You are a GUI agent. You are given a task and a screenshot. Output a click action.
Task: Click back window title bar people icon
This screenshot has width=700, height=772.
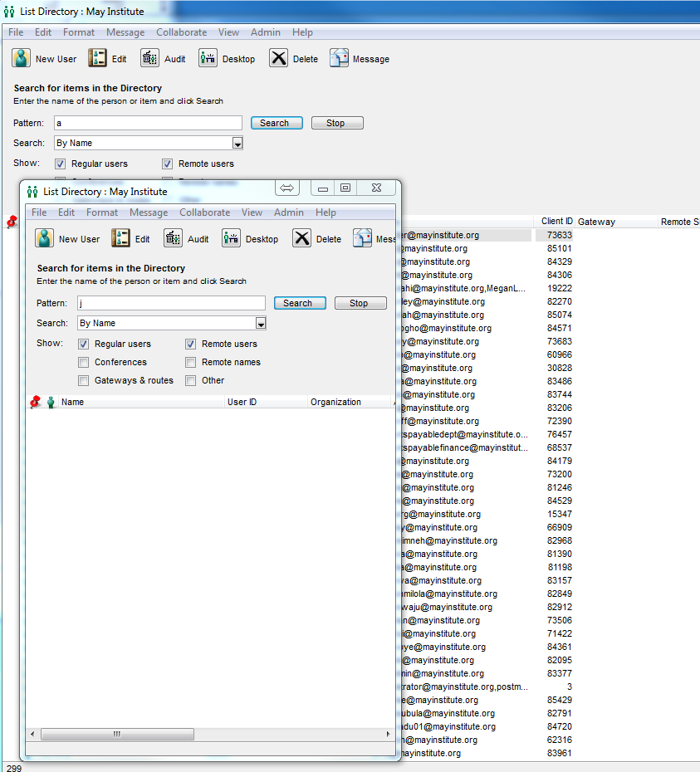[9, 12]
